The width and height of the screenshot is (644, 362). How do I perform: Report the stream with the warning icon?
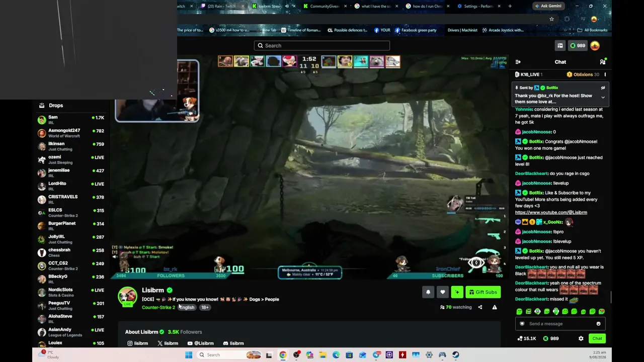tap(495, 307)
